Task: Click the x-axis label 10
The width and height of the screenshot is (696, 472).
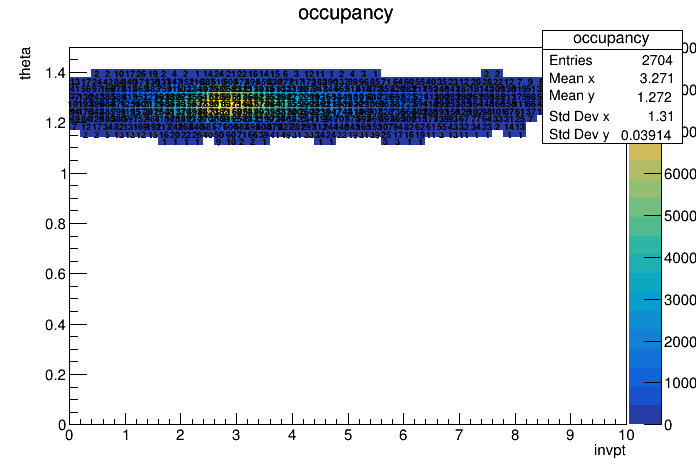Action: click(x=625, y=435)
